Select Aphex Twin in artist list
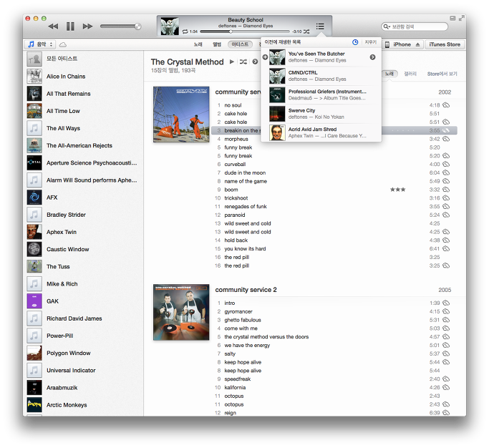The width and height of the screenshot is (489, 448). coord(84,232)
